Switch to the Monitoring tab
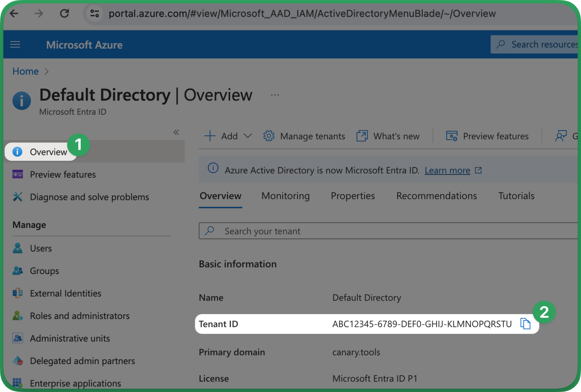 pos(285,196)
